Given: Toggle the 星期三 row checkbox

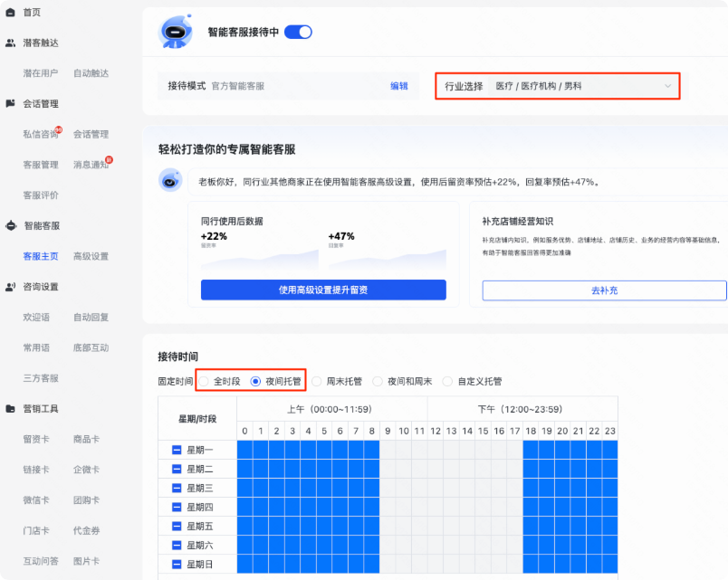Looking at the screenshot, I should (177, 488).
